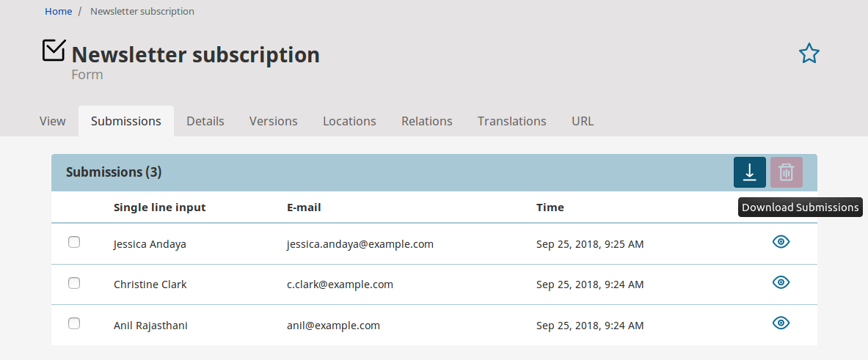This screenshot has width=868, height=360.
Task: Open the Locations tab
Action: (349, 121)
